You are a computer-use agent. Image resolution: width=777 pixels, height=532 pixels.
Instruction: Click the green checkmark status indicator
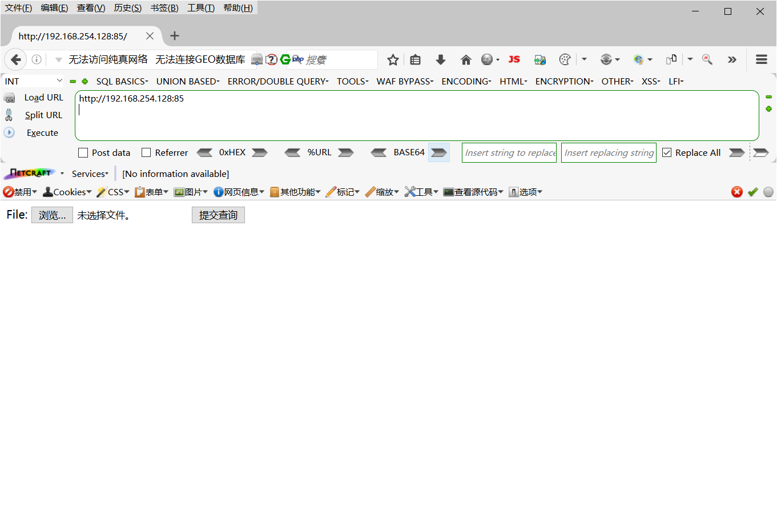pyautogui.click(x=752, y=192)
